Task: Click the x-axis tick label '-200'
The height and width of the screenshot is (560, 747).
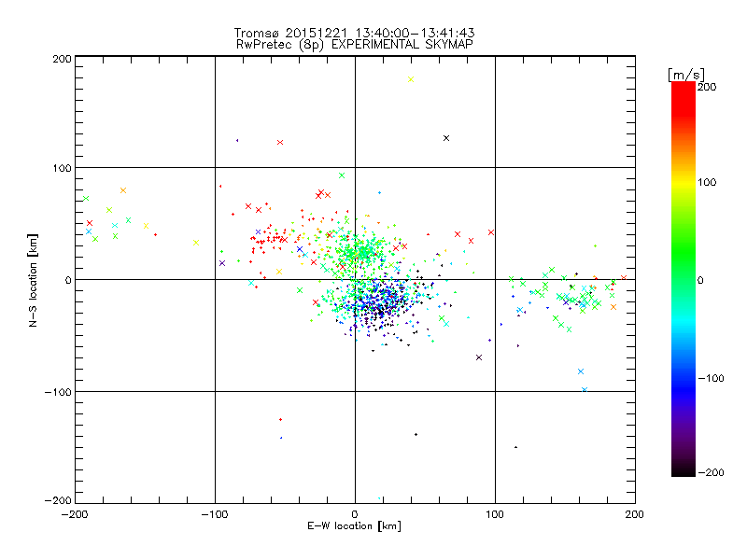Action: click(75, 514)
